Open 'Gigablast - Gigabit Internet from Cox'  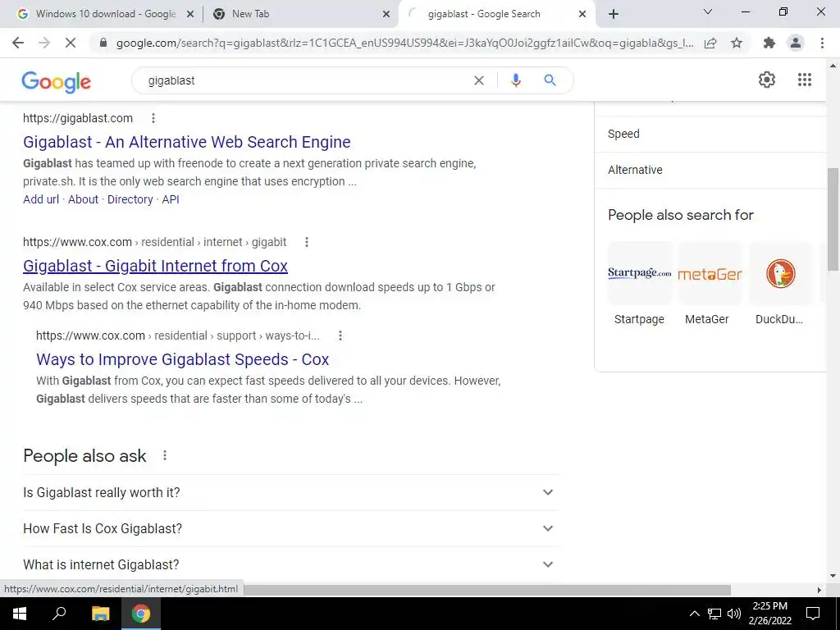(155, 266)
